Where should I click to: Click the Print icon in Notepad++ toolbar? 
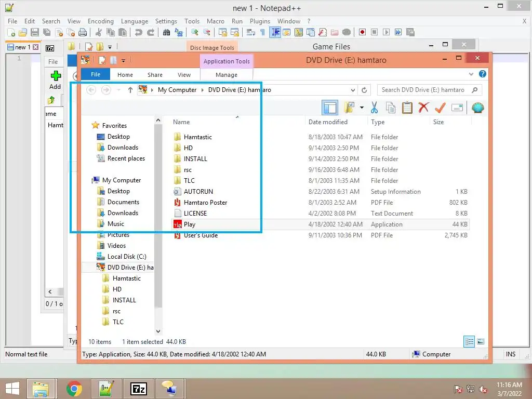(x=83, y=32)
